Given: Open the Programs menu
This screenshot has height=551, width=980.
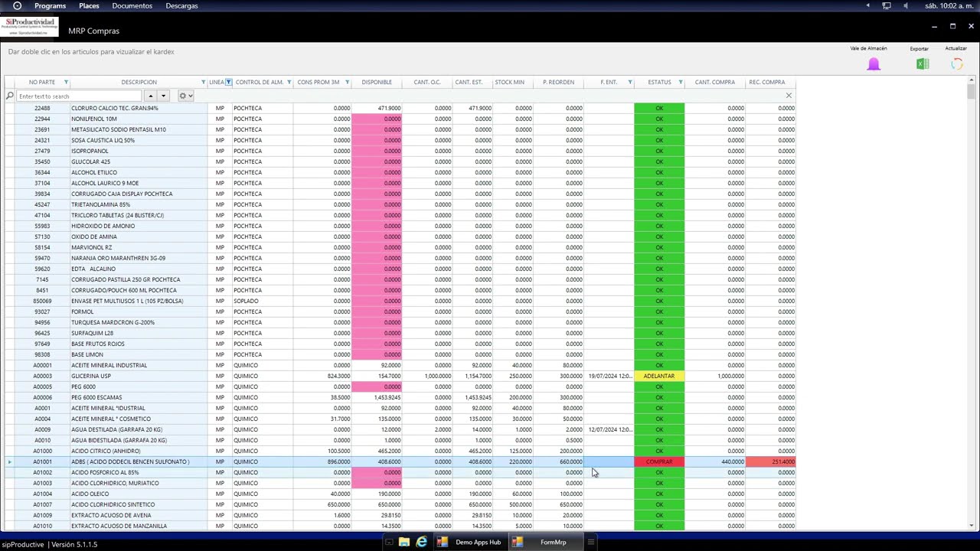Looking at the screenshot, I should coord(50,5).
